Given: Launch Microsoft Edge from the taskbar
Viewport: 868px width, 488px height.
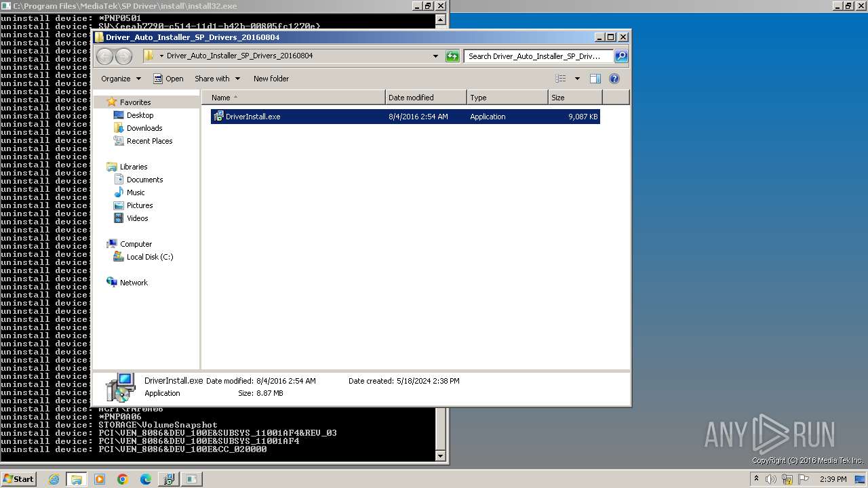Looking at the screenshot, I should pyautogui.click(x=146, y=479).
